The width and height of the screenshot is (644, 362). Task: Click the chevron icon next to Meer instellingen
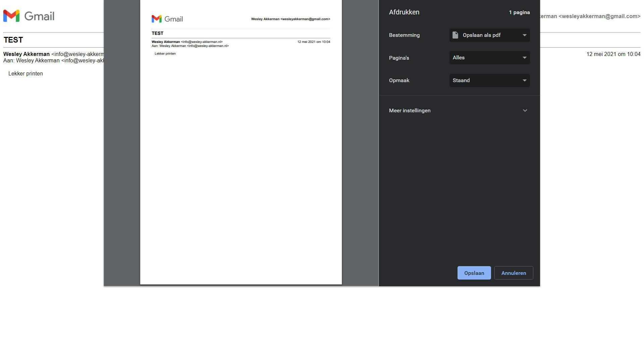tap(525, 111)
